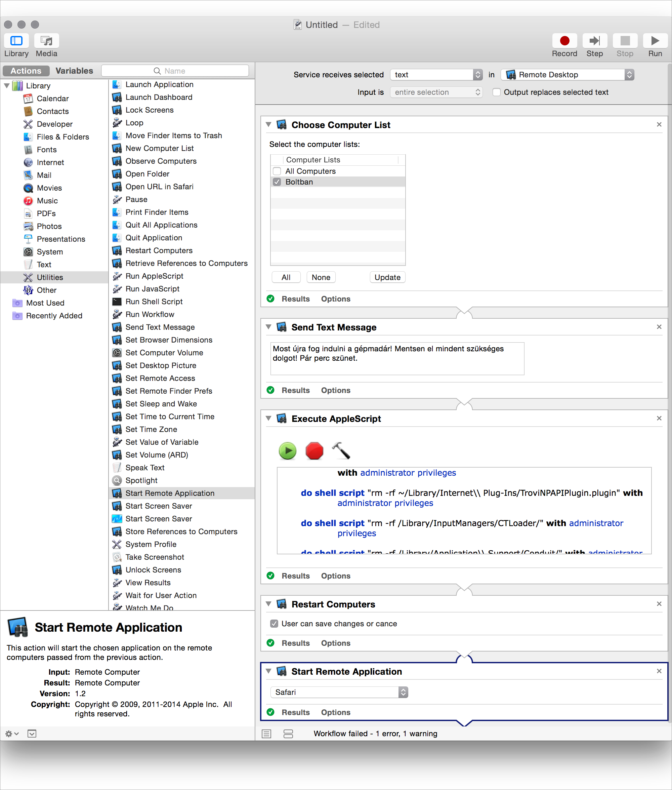Click the None button
The height and width of the screenshot is (790, 672).
[x=321, y=277]
